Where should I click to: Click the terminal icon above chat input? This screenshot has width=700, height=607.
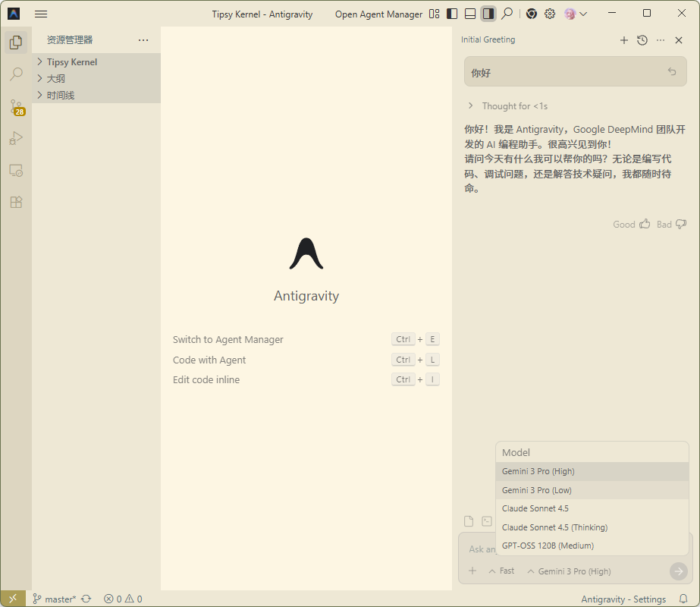[487, 521]
